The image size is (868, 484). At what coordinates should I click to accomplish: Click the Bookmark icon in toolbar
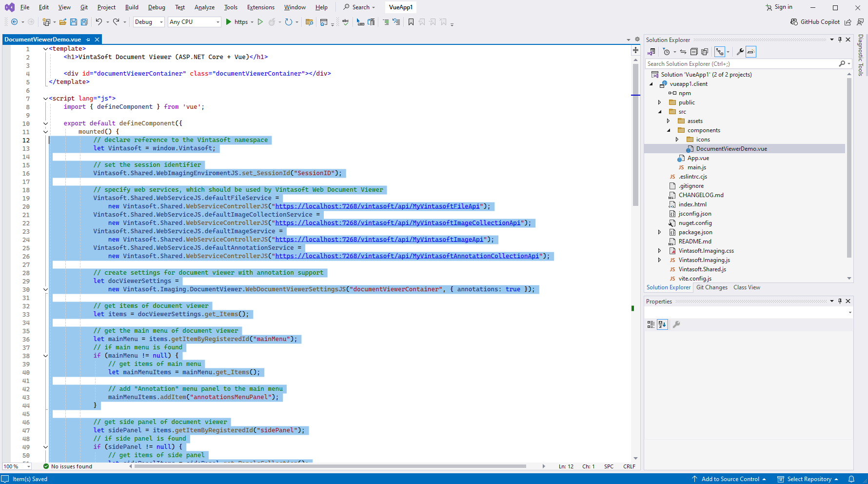click(411, 22)
